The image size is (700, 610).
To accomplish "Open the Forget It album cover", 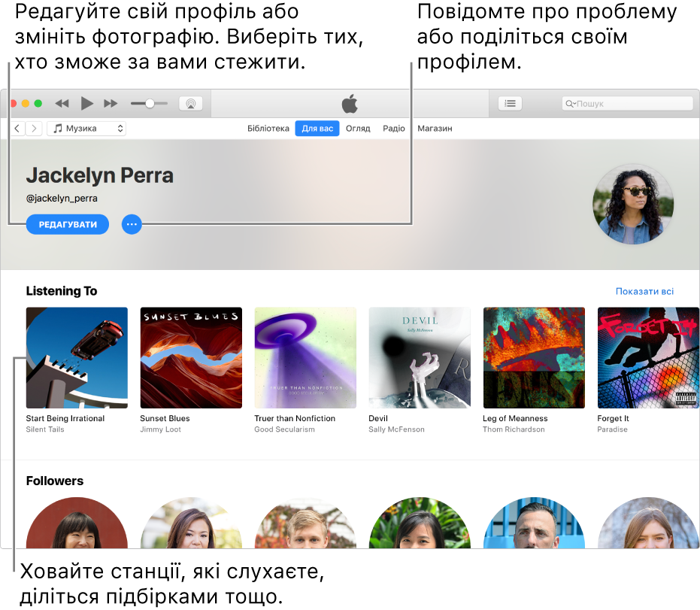I will (648, 358).
